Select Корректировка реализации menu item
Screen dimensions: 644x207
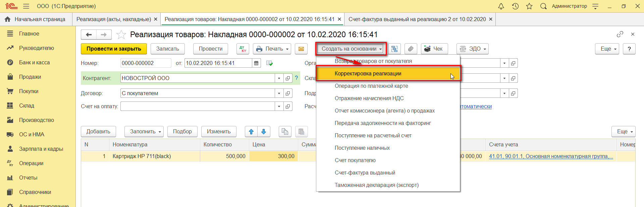(368, 74)
